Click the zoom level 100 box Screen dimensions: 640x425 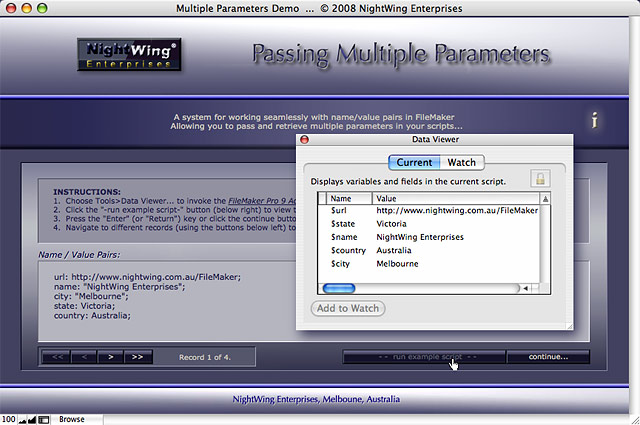[8, 419]
